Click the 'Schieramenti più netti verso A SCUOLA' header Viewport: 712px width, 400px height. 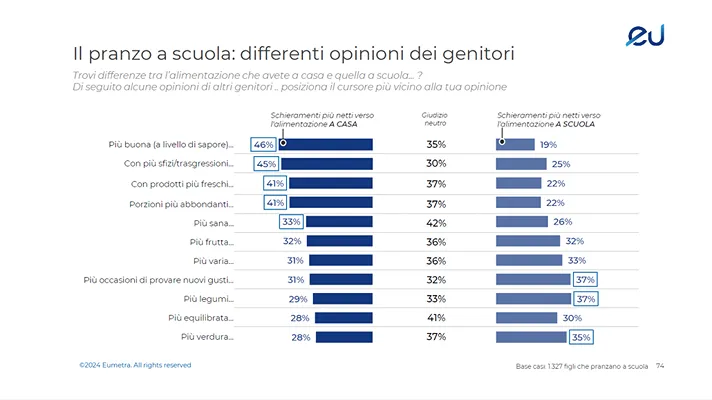(x=548, y=119)
